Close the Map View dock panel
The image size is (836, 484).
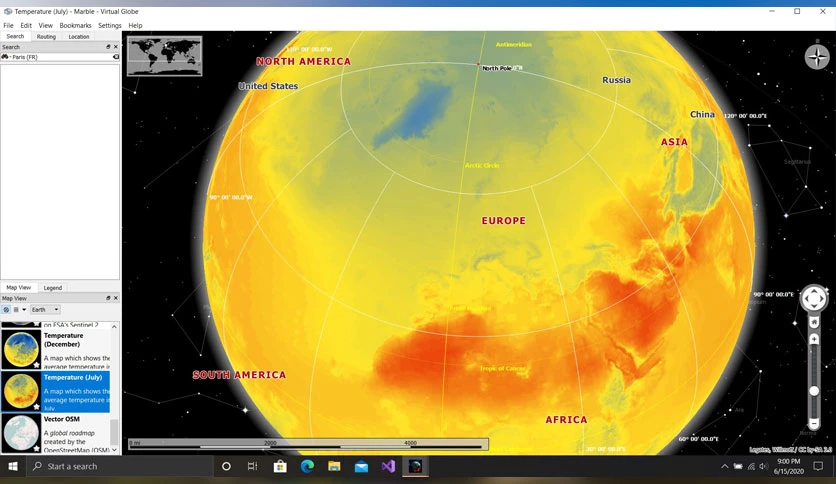click(116, 298)
